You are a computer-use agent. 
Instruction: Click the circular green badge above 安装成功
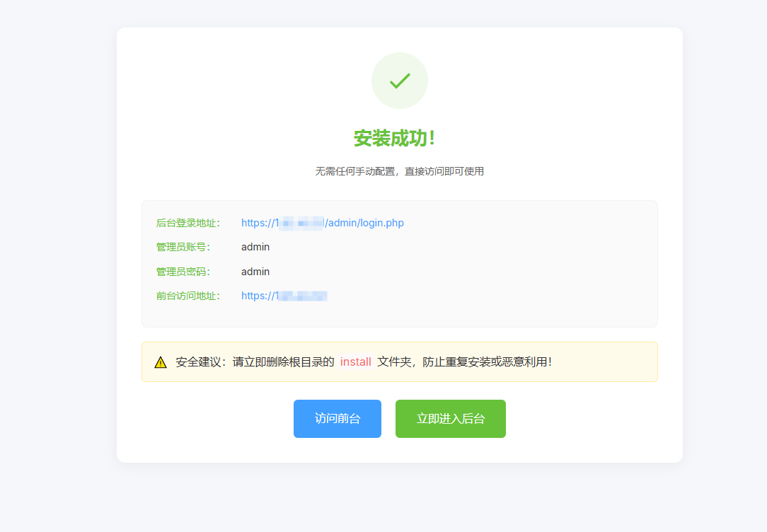click(400, 80)
